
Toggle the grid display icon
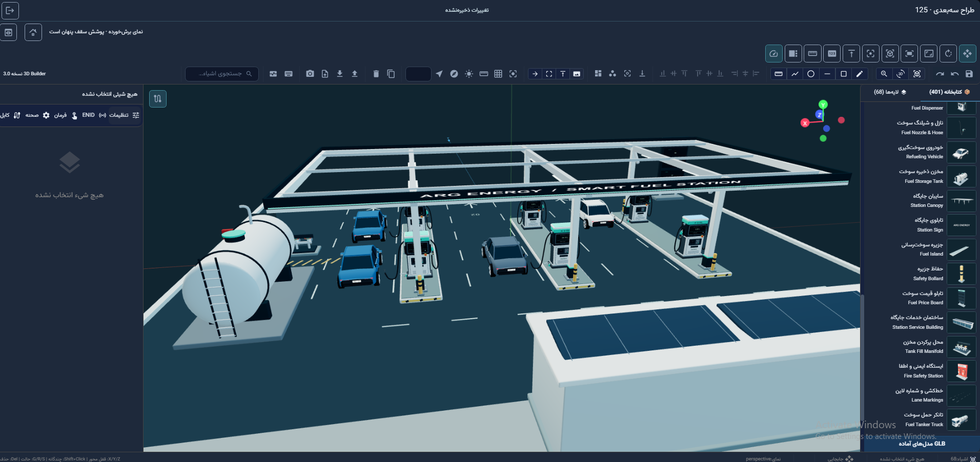(x=498, y=74)
